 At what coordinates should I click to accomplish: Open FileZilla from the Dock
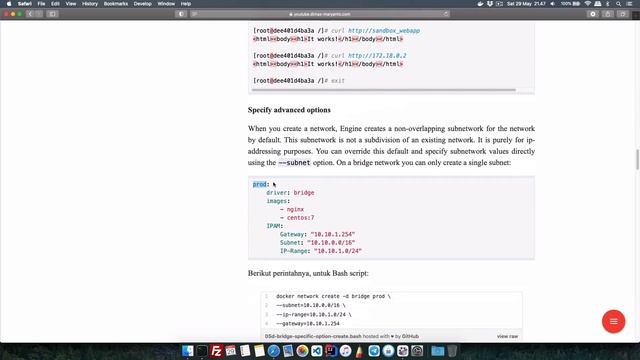click(x=216, y=351)
